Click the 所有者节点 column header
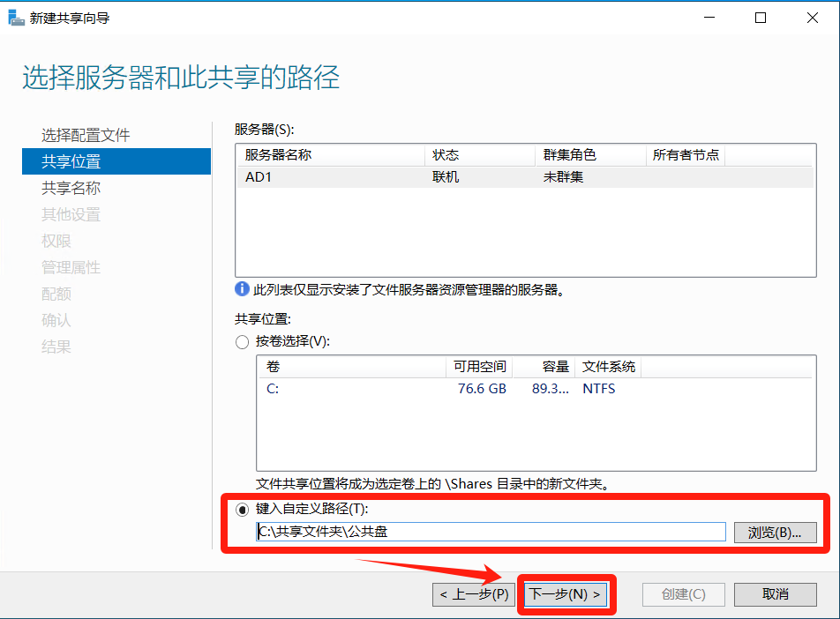 pos(686,155)
